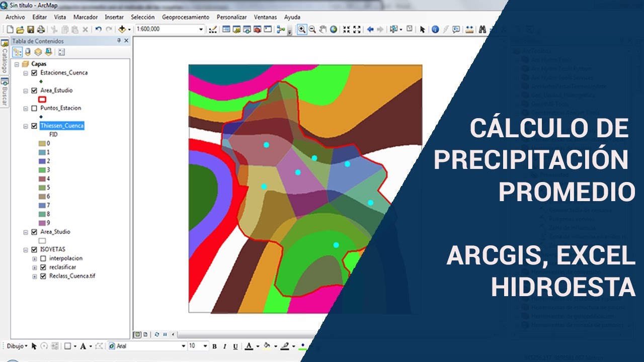The image size is (644, 362).
Task: Switch to List By Source
Action: pyautogui.click(x=28, y=52)
